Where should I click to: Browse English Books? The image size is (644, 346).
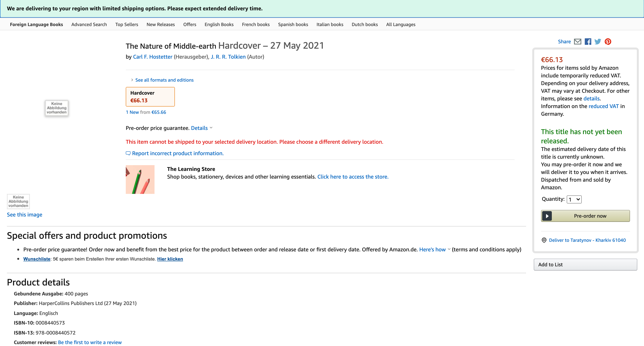(x=219, y=25)
